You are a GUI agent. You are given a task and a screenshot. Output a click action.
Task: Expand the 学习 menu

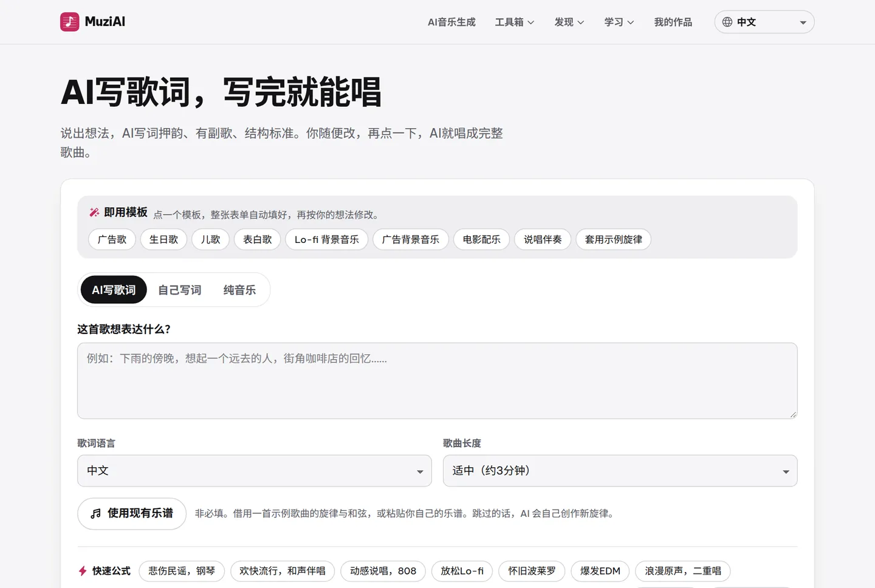click(x=619, y=22)
